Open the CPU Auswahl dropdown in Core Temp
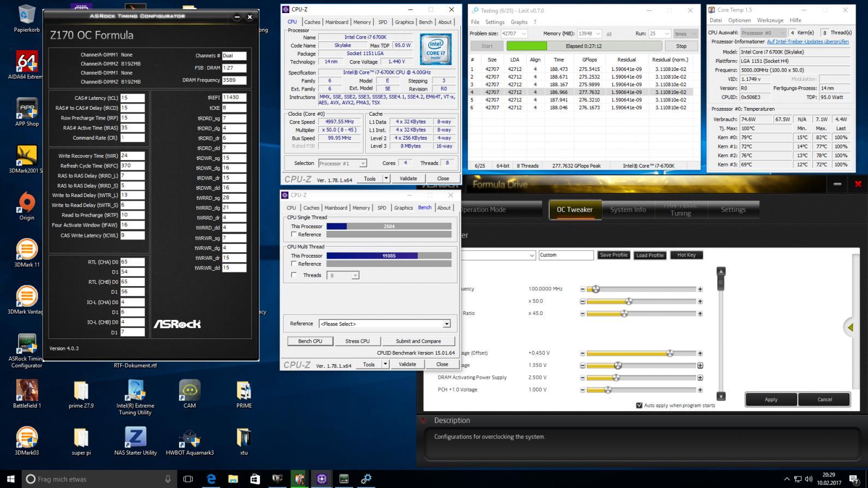 click(763, 33)
